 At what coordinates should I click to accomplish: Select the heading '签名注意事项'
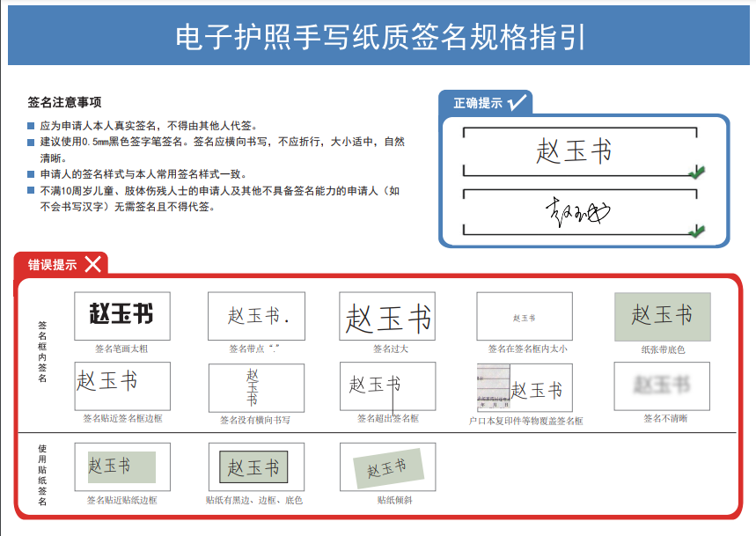(64, 102)
